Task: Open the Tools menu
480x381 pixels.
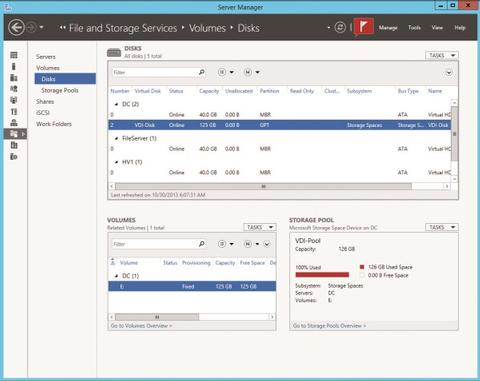Action: [414, 28]
